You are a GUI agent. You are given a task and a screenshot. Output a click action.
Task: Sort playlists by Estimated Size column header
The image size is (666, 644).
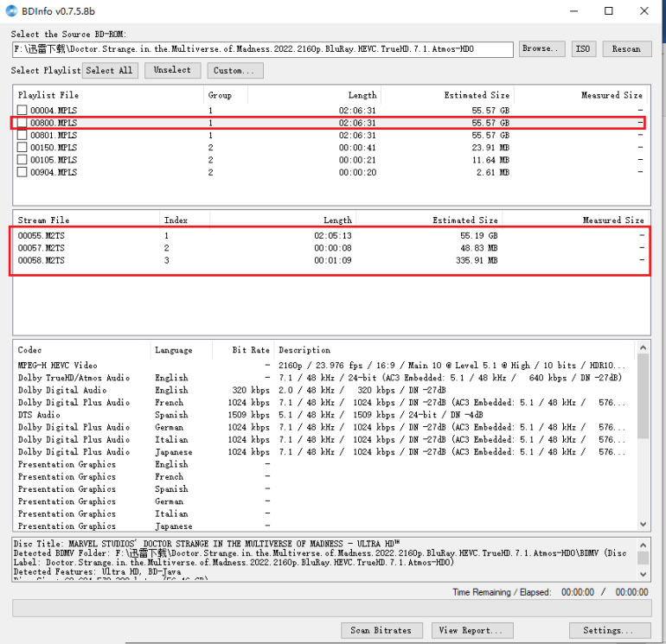click(476, 95)
